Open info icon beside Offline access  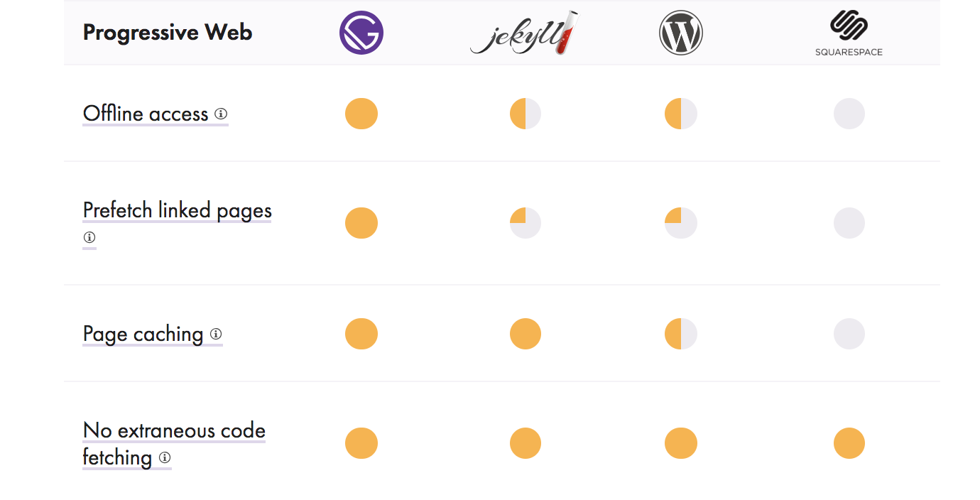point(221,114)
